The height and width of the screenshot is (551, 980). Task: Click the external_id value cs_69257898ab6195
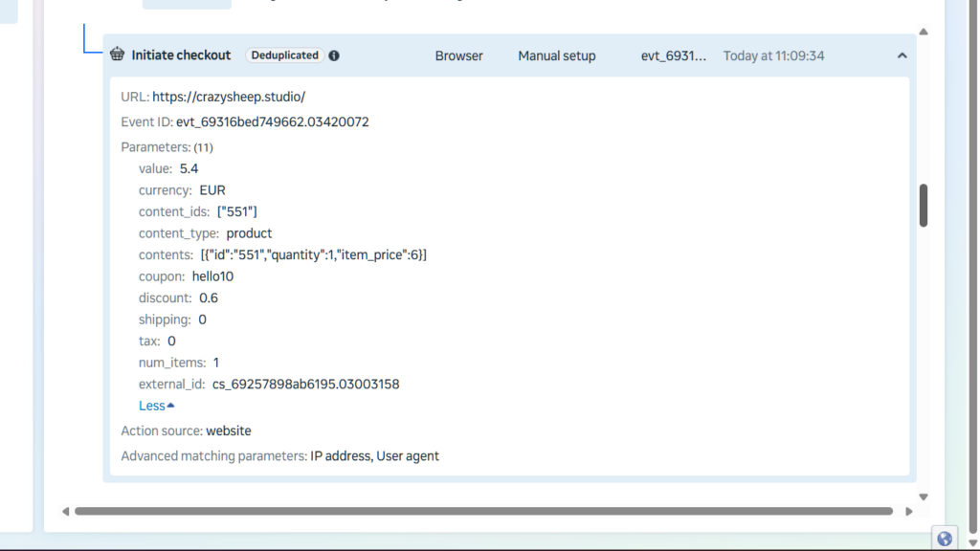coord(305,384)
